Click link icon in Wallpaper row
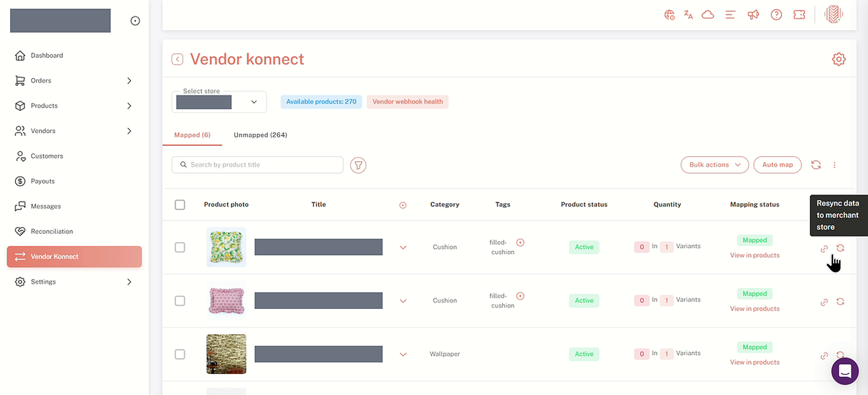 coord(824,356)
